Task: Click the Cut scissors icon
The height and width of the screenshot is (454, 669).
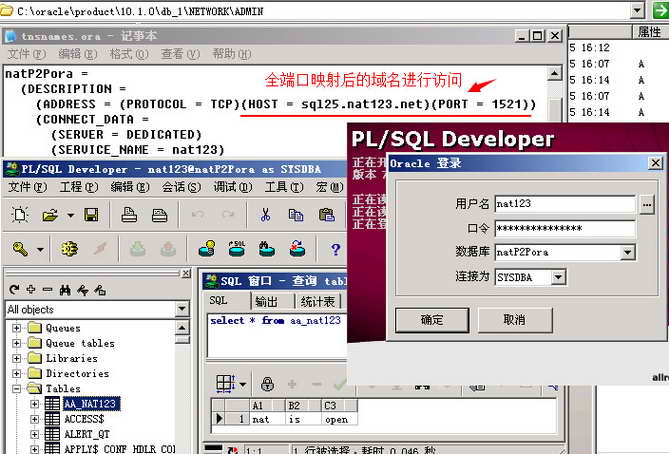Action: coord(266,215)
